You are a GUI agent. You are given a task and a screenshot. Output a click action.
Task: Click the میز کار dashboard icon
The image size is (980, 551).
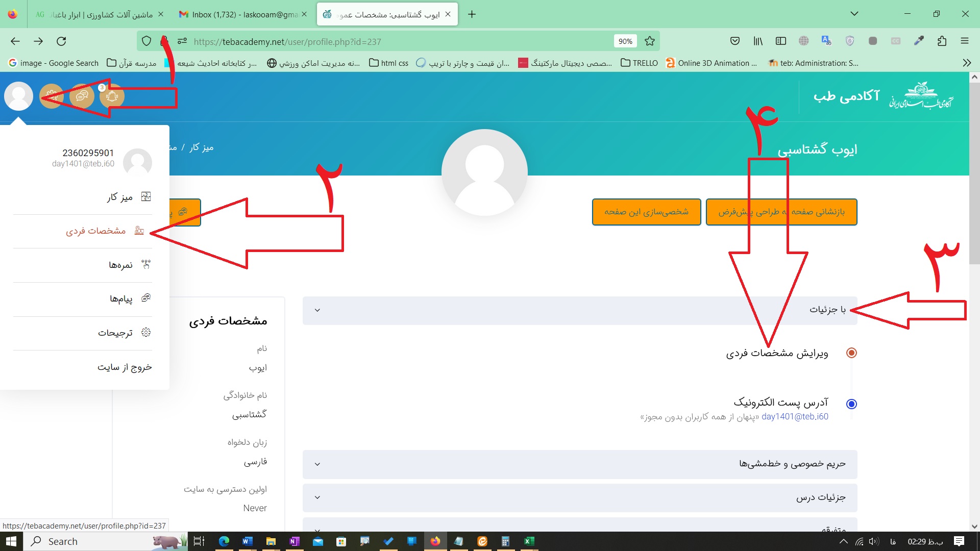[x=145, y=197]
